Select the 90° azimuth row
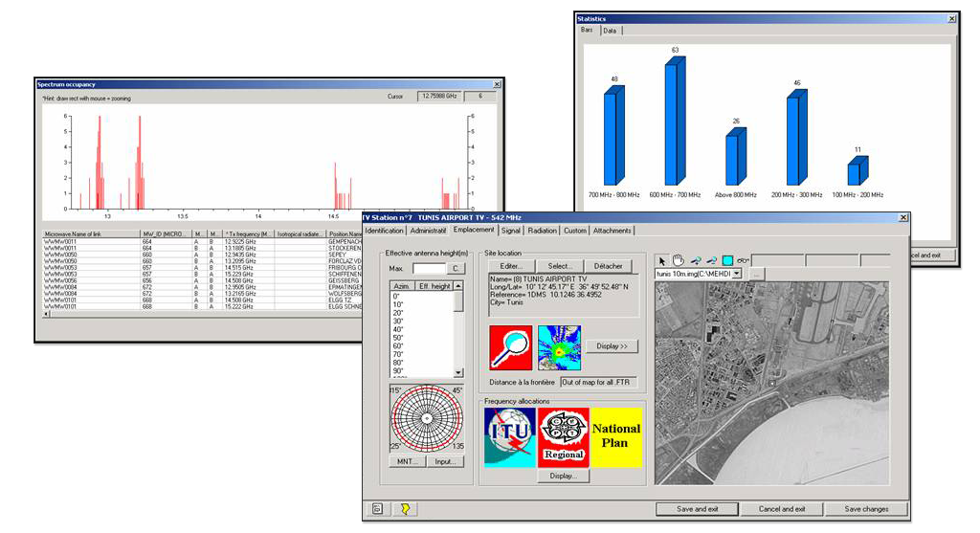 (x=422, y=371)
